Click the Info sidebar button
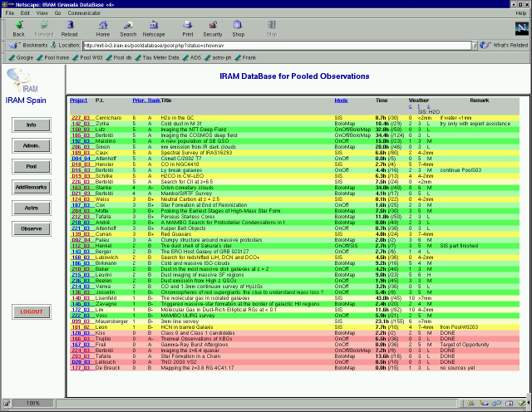Viewport: 532px width, 412px height. click(x=32, y=125)
